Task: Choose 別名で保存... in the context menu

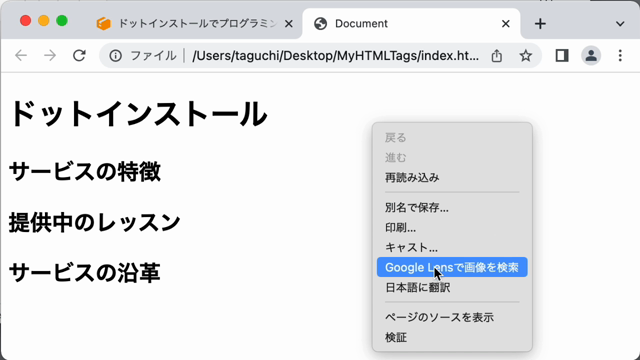Action: point(452,207)
